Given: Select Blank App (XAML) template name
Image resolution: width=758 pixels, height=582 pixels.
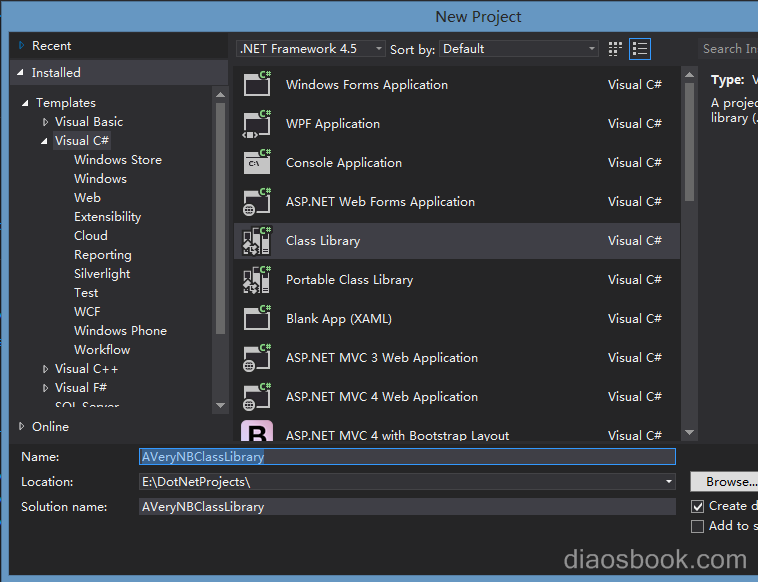Looking at the screenshot, I should (x=339, y=319).
